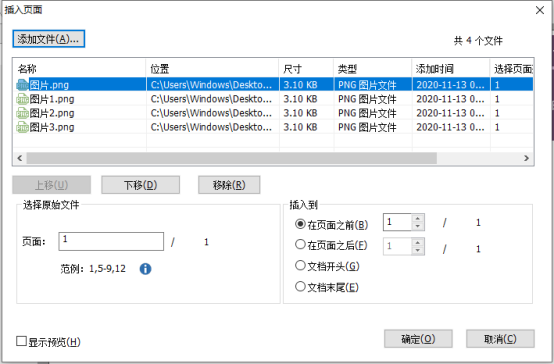Image resolution: width=554 pixels, height=364 pixels.
Task: Increase the 在页面之前 page number spinner
Action: point(418,218)
